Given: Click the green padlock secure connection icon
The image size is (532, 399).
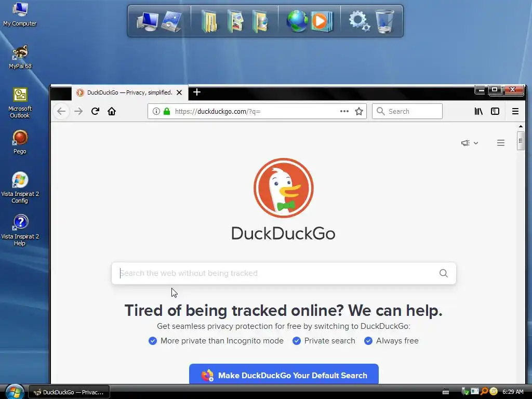Looking at the screenshot, I should [x=167, y=111].
